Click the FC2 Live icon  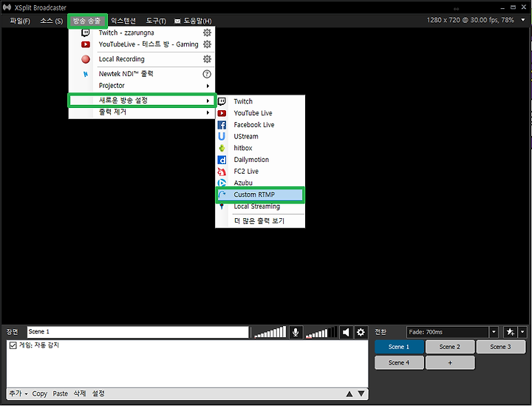(x=222, y=172)
